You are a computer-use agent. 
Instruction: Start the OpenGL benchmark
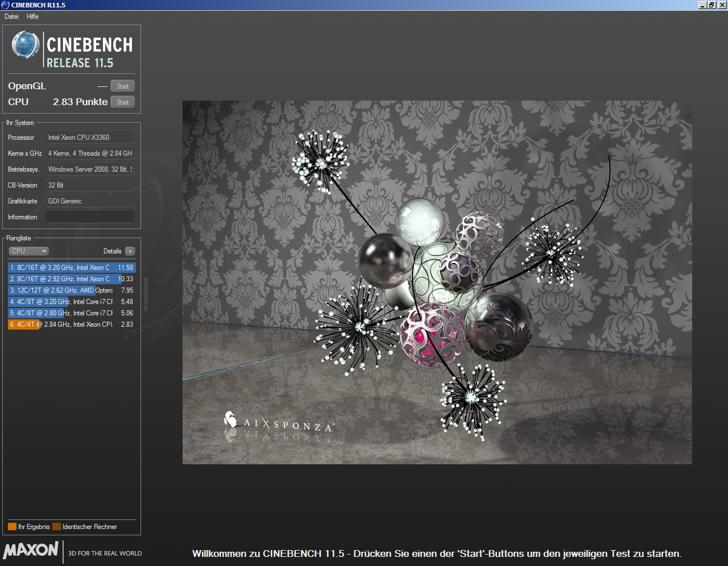point(122,86)
